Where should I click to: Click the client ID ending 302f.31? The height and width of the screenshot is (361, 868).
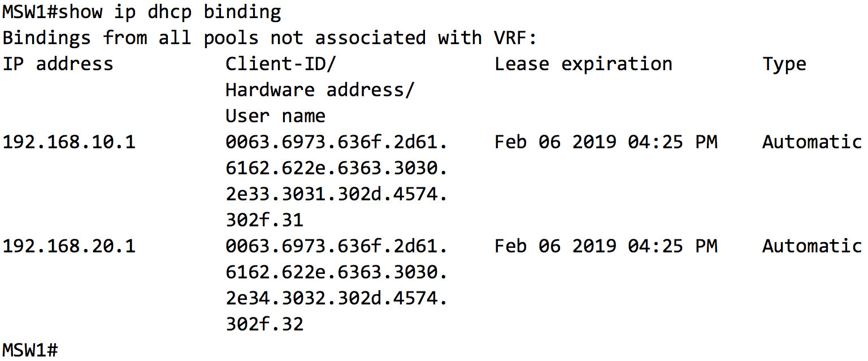point(264,220)
